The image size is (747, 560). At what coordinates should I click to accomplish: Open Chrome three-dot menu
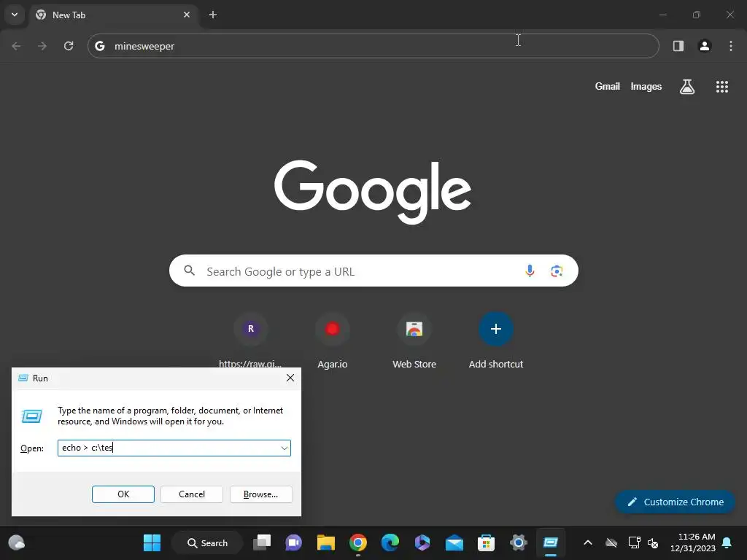coord(731,46)
